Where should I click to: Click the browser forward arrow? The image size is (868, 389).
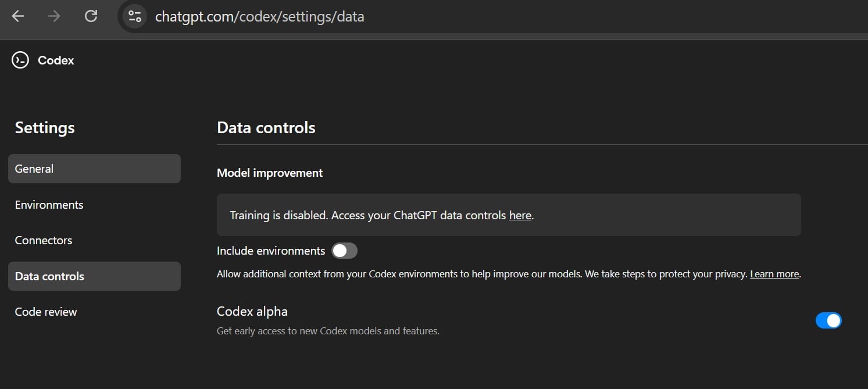(53, 16)
